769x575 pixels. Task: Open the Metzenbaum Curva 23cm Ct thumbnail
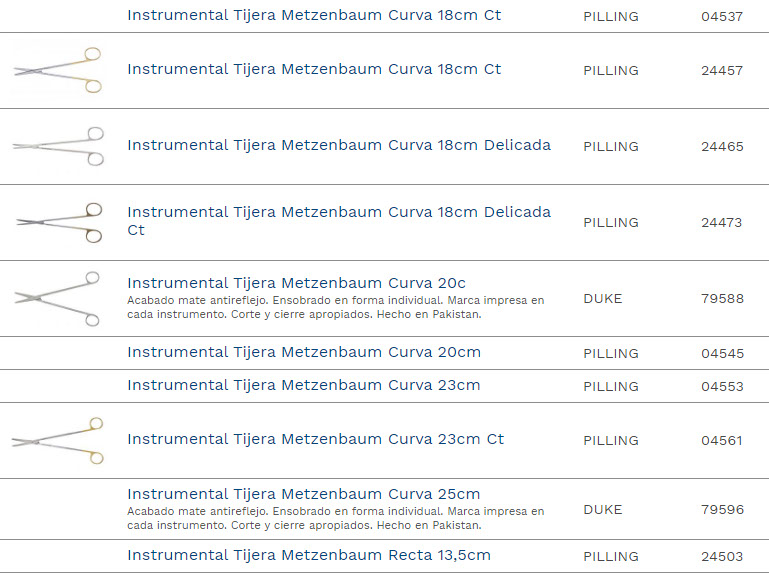[58, 440]
